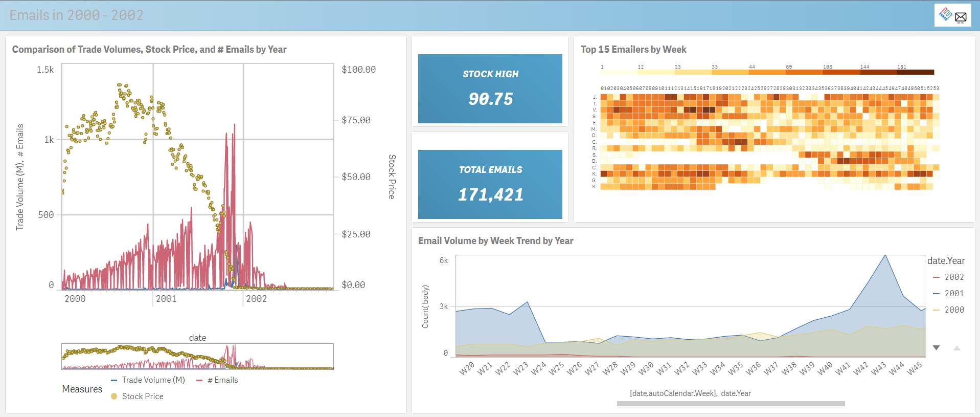
Task: Click the mini date overview chart
Action: 197,356
